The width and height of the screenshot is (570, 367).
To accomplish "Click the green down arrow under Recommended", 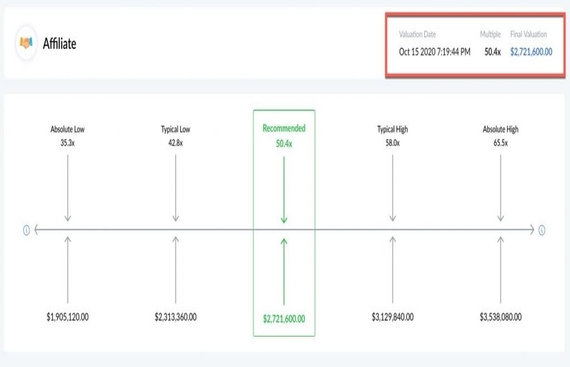I will coord(284,190).
